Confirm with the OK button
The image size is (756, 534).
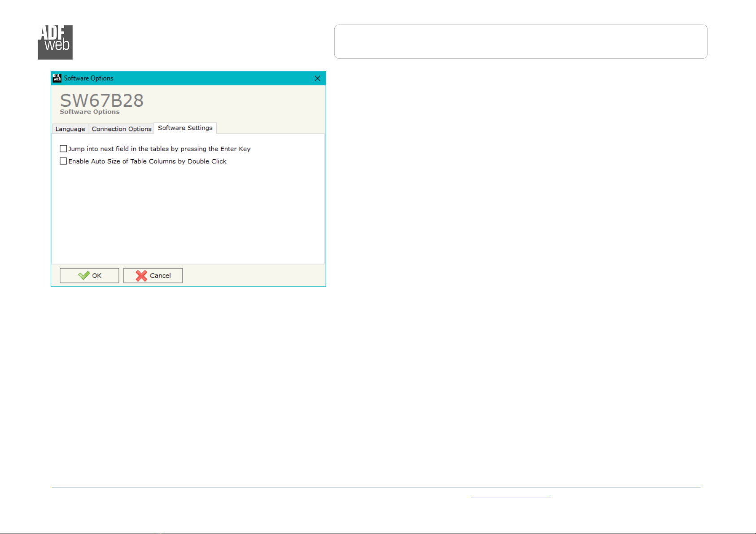(89, 276)
